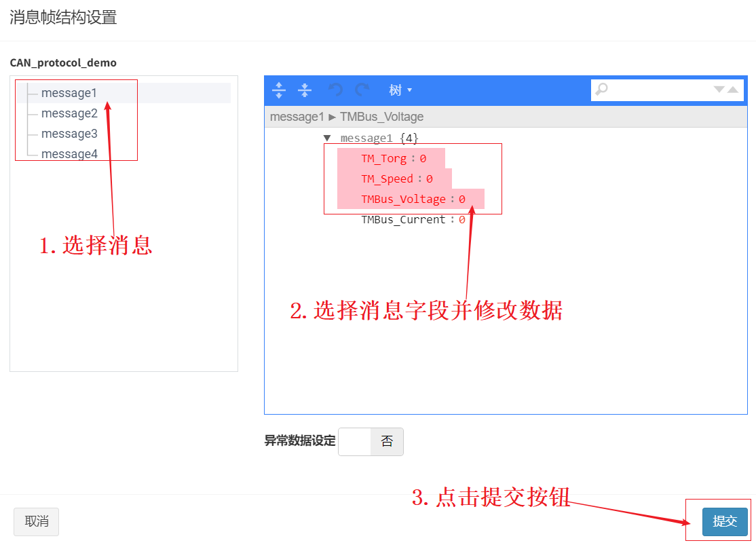
Task: Cancel with the 取消 button
Action: [36, 521]
